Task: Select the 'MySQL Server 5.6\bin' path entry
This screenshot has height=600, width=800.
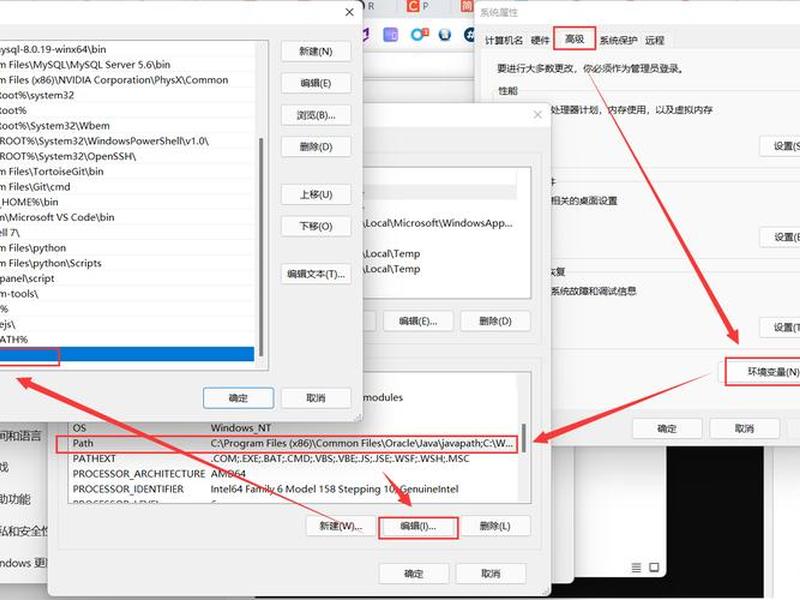Action: pyautogui.click(x=127, y=65)
